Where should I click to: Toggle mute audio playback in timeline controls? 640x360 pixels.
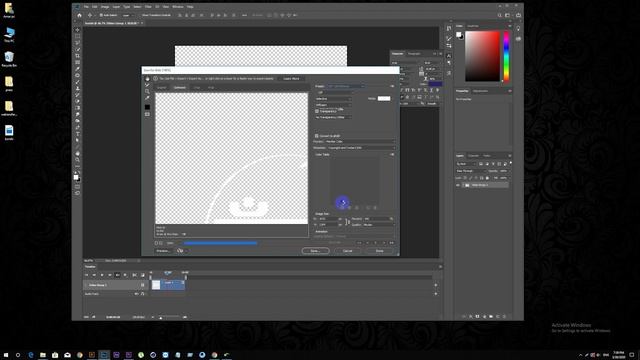point(118,275)
